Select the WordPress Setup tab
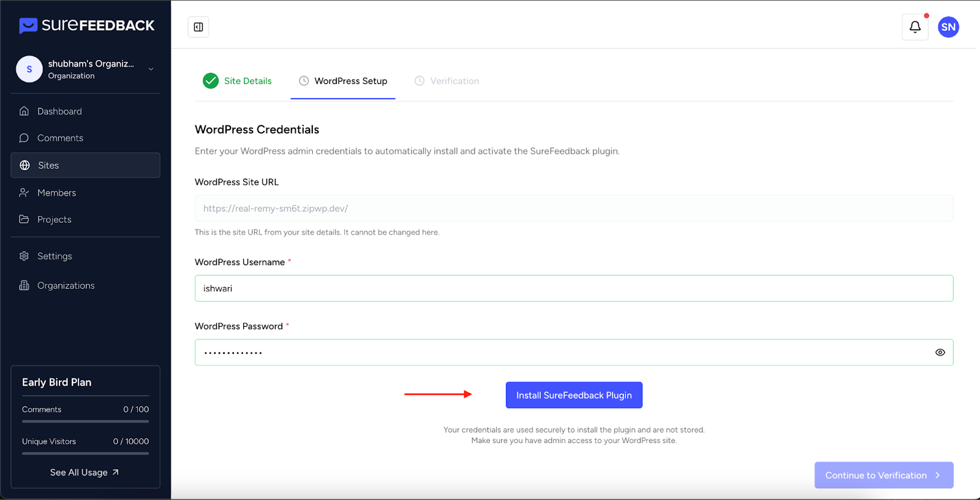 coord(343,81)
